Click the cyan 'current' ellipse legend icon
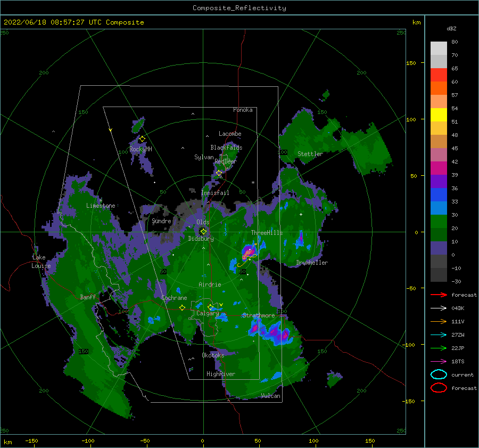Viewport: 479px width, 448px height. click(439, 374)
